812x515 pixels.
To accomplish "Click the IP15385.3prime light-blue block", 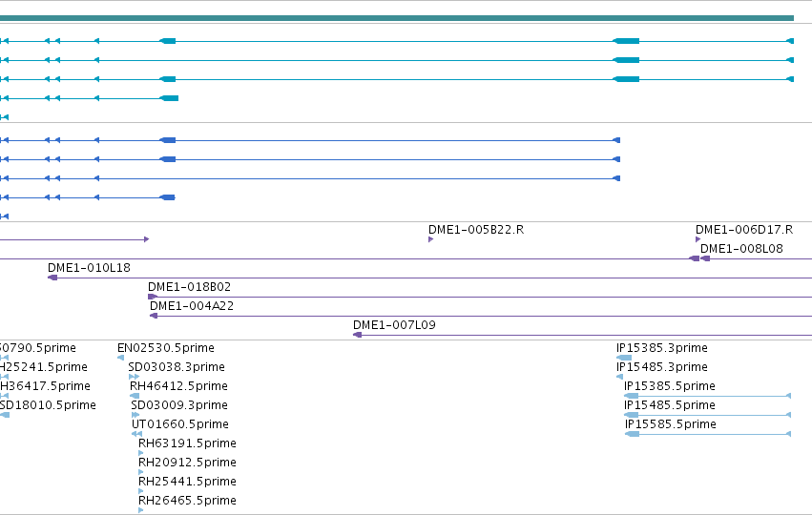I will click(x=624, y=358).
